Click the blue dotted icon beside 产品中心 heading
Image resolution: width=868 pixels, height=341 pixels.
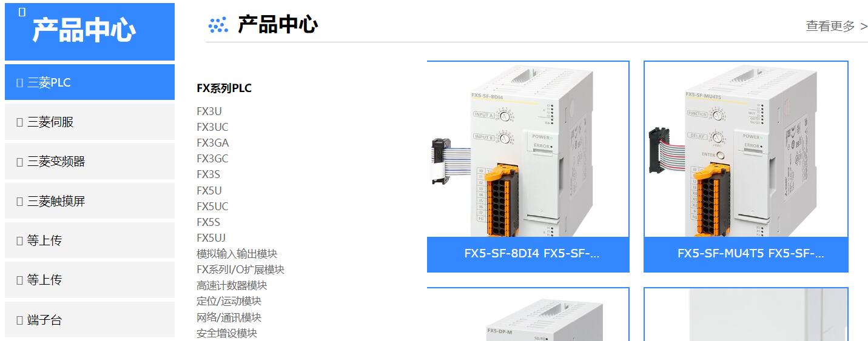218,25
